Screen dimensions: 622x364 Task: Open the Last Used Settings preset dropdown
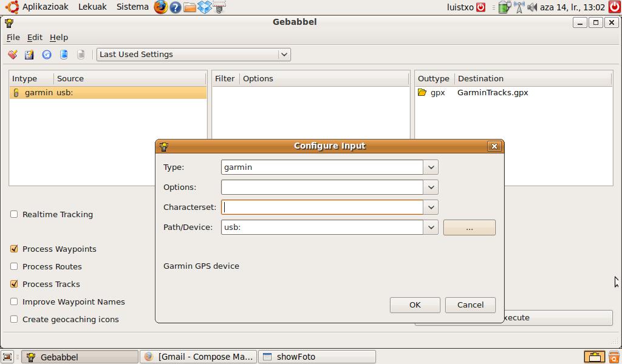click(x=194, y=54)
